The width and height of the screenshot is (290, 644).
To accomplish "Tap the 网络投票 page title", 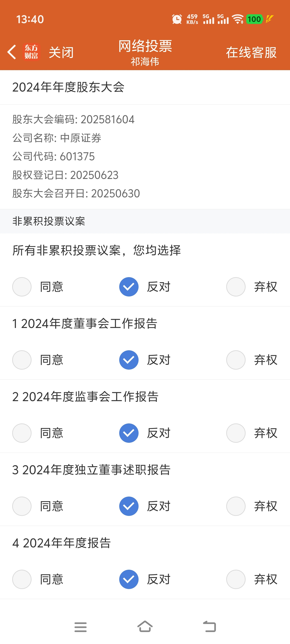I will [145, 46].
